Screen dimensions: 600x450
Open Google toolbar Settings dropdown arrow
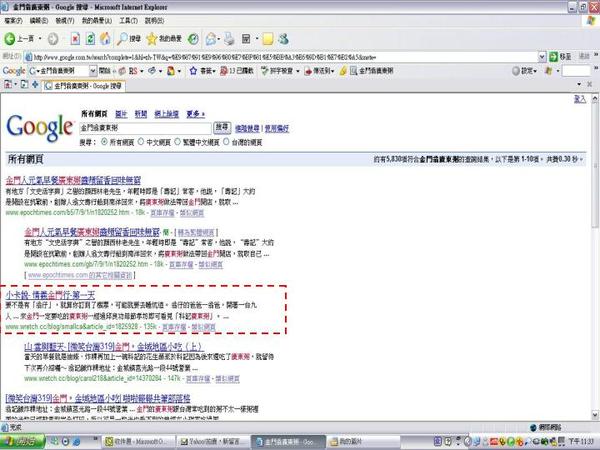coord(535,71)
